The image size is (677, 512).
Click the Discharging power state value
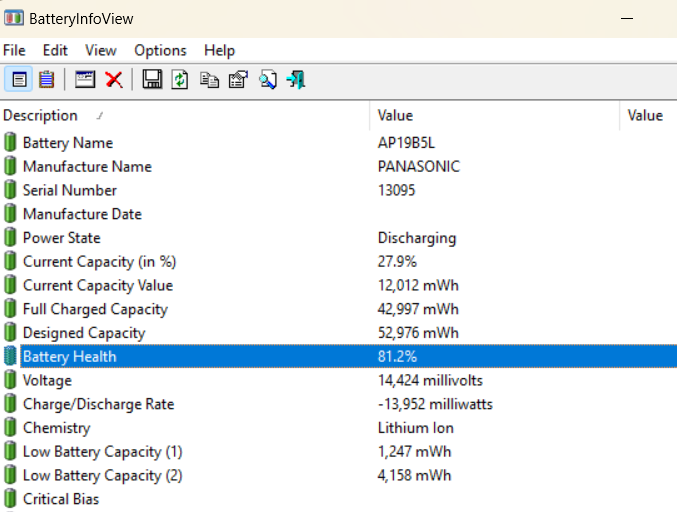click(x=417, y=238)
